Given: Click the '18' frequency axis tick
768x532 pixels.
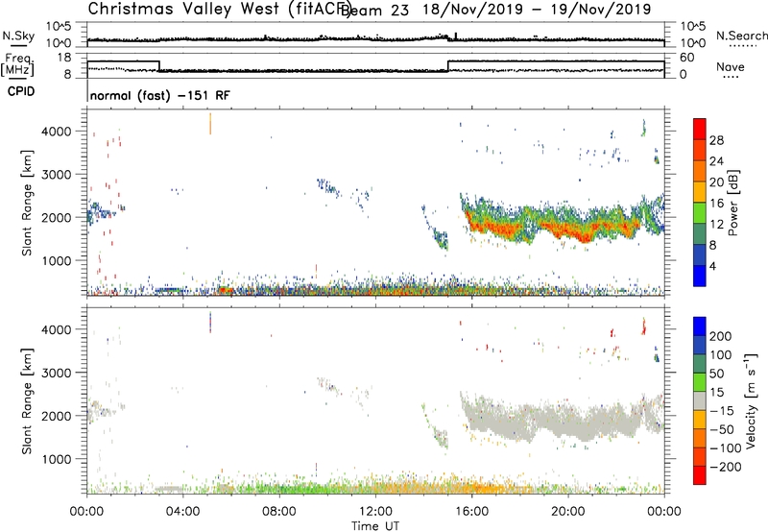Looking at the screenshot, I should [64, 58].
